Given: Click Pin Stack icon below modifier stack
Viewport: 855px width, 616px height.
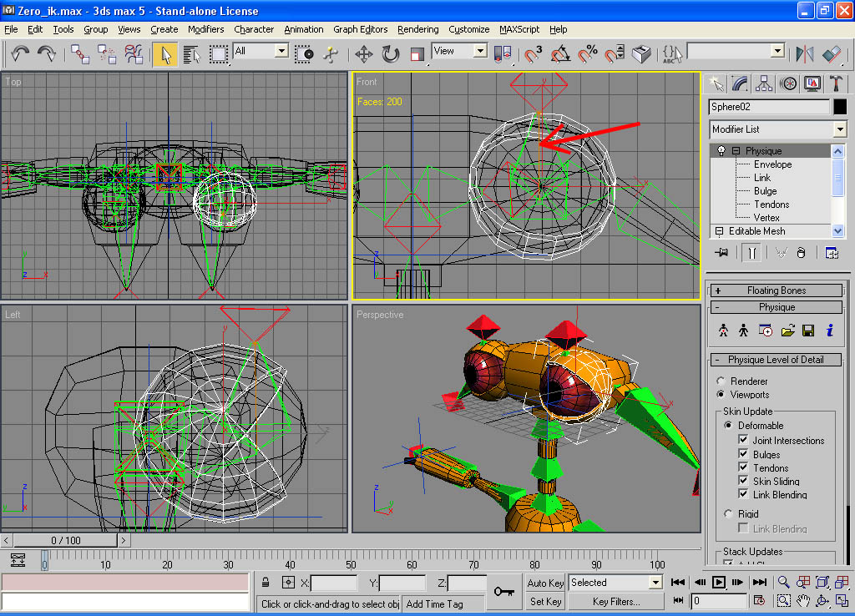Looking at the screenshot, I should [721, 253].
